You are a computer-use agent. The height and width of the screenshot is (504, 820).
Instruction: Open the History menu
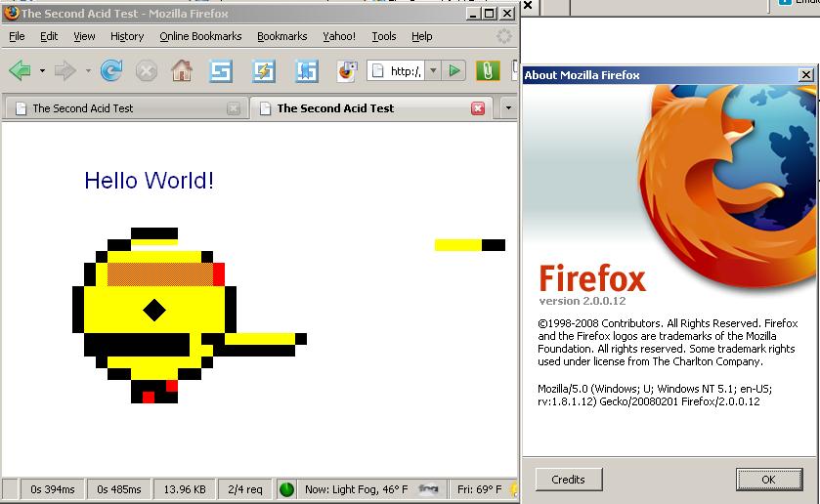[x=127, y=36]
